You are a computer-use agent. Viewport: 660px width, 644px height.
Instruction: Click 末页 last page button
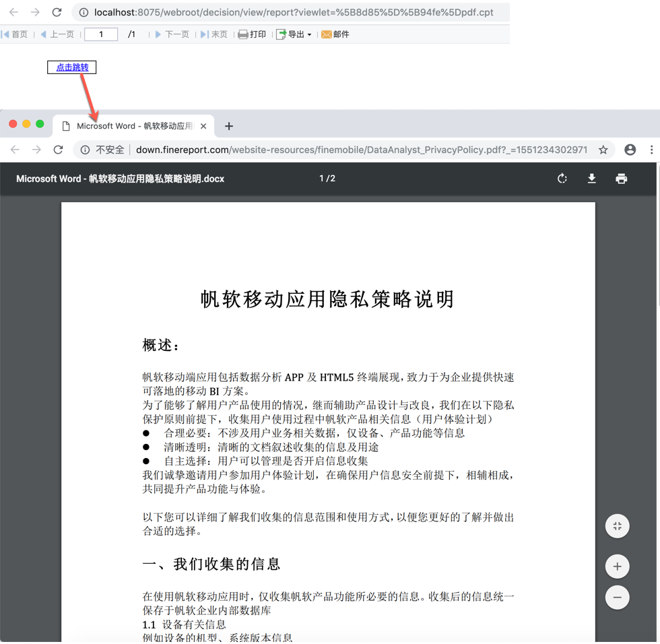pyautogui.click(x=214, y=34)
